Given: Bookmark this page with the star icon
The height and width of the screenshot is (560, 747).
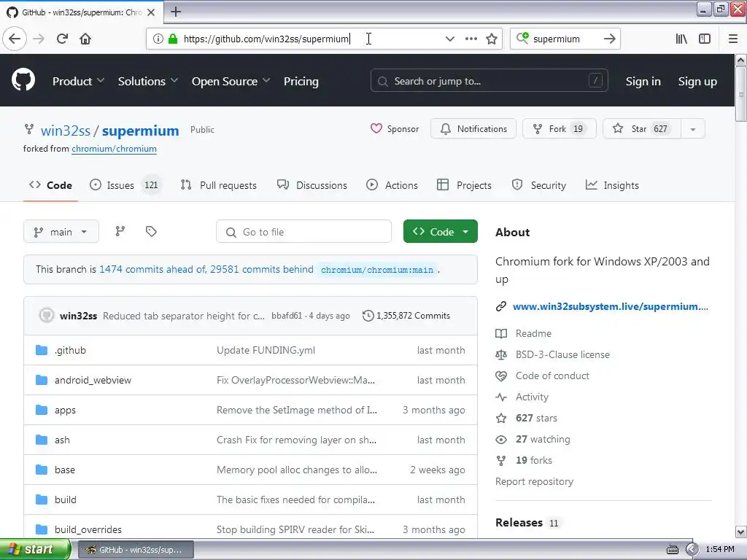Looking at the screenshot, I should coord(492,39).
